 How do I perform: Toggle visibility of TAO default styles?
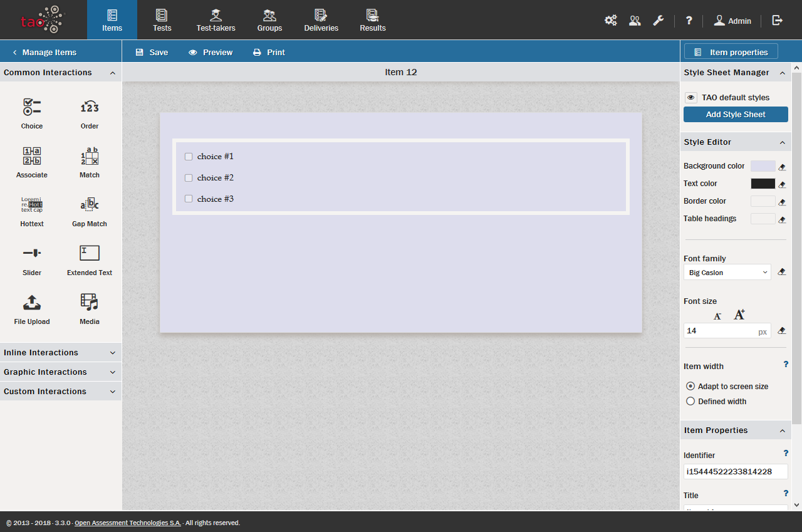pyautogui.click(x=690, y=98)
